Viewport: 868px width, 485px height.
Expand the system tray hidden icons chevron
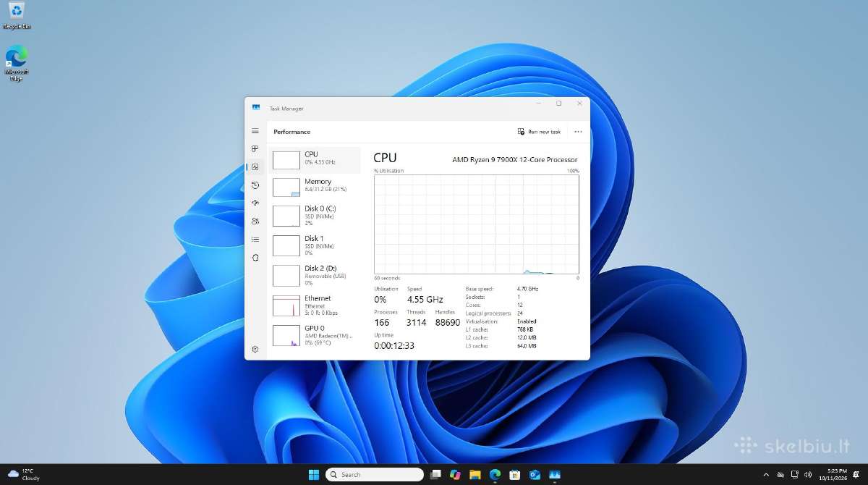click(766, 474)
